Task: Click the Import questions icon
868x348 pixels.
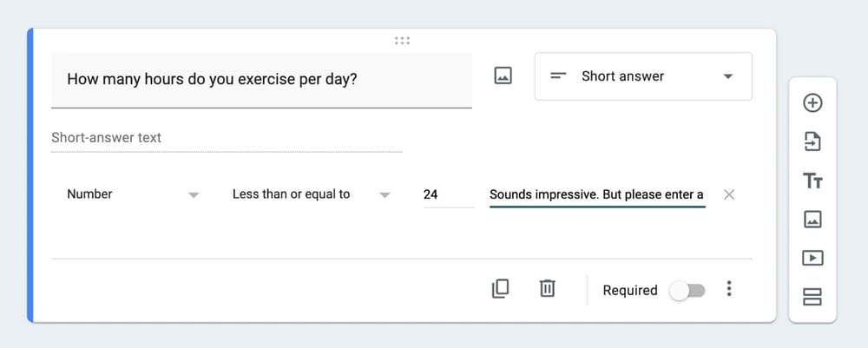Action: click(x=812, y=141)
